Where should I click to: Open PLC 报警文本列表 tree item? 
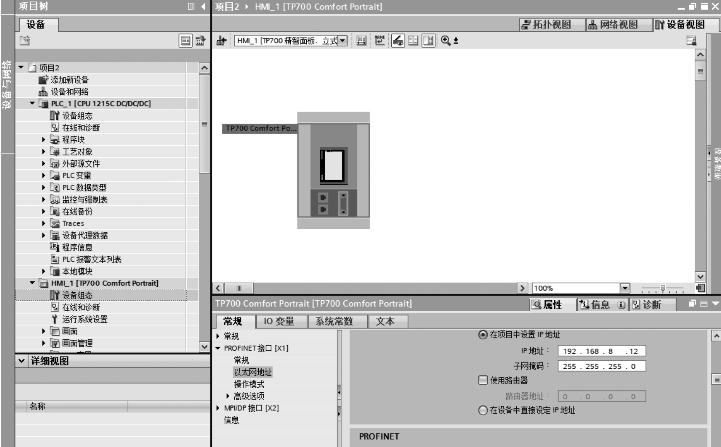pos(92,259)
